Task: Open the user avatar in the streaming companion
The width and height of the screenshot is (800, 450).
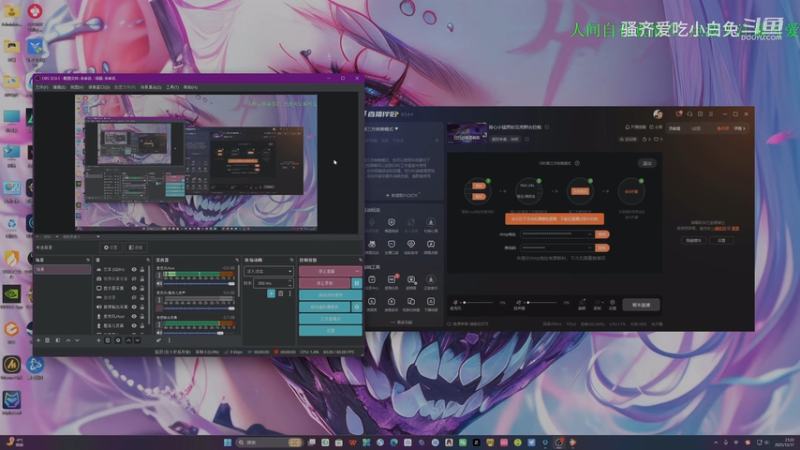Action: 658,114
